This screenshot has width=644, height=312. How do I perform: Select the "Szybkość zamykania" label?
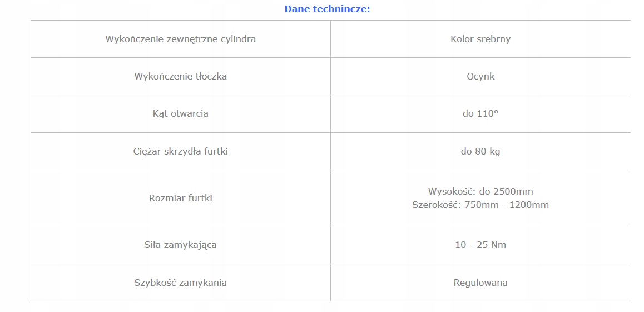(x=181, y=283)
